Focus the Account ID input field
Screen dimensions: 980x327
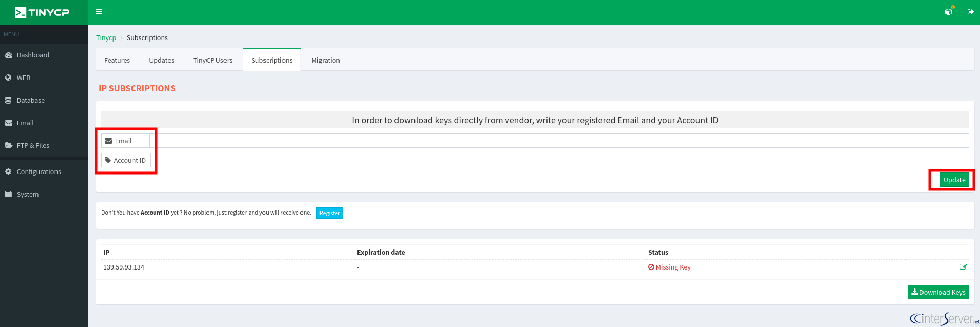(560, 160)
